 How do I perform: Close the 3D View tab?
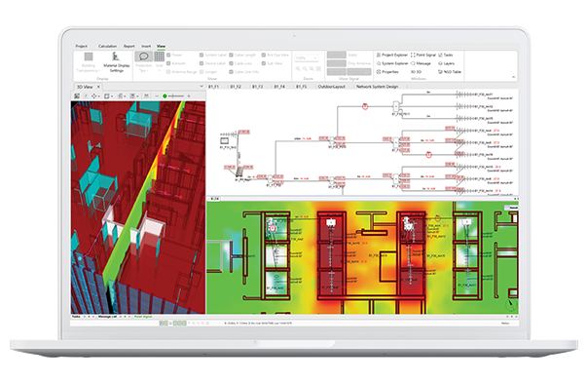(x=98, y=87)
